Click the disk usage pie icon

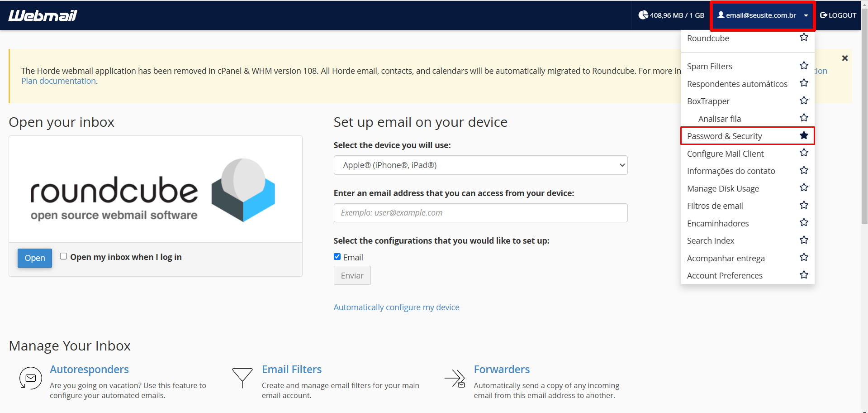click(x=643, y=15)
